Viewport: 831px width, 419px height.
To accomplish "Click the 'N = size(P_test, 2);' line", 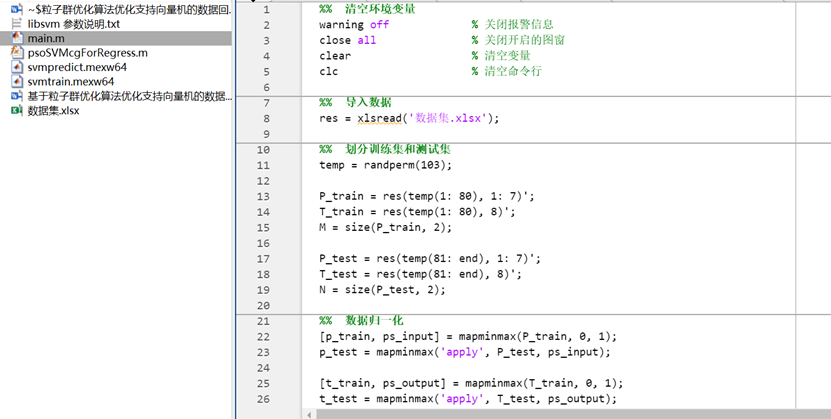I will click(x=382, y=290).
